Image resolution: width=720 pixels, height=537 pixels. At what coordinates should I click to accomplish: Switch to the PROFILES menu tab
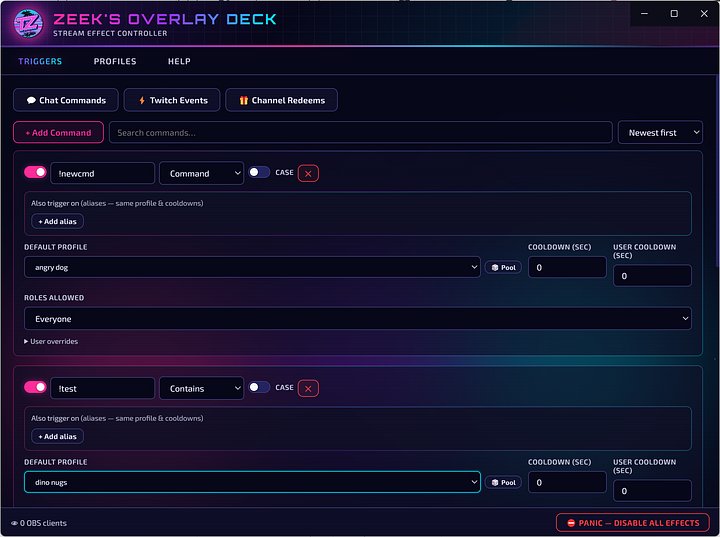coord(115,61)
